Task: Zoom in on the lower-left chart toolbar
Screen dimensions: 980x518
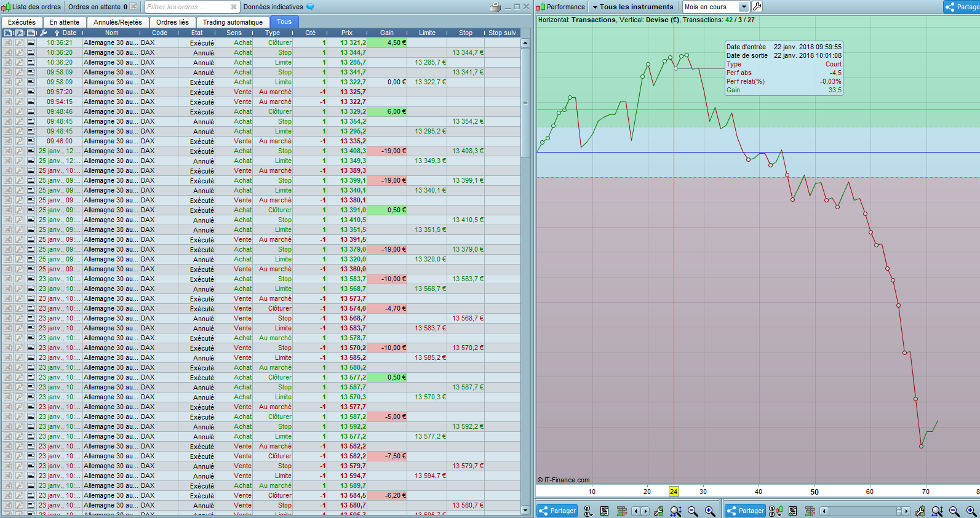Action: click(x=710, y=511)
